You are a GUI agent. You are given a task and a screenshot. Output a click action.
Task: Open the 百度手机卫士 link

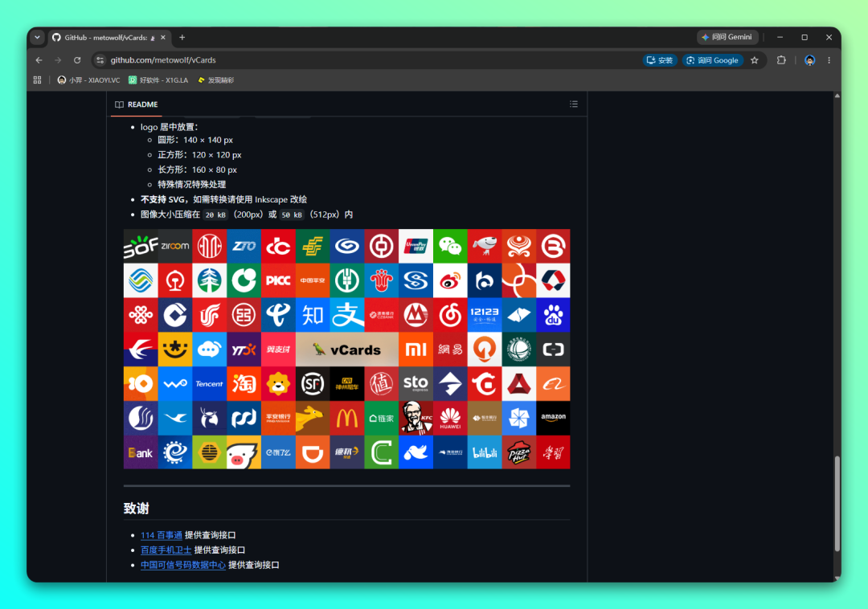pos(166,550)
